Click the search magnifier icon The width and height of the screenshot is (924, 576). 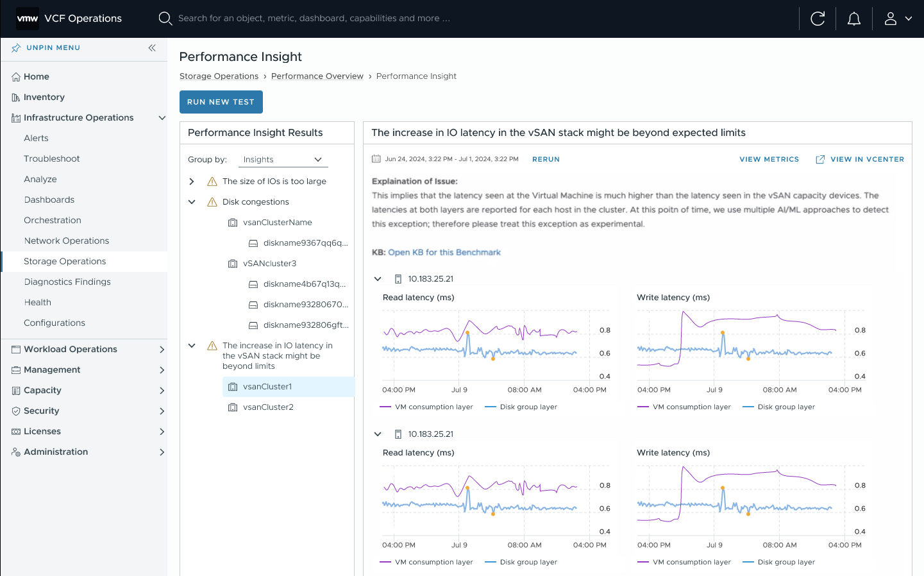[x=165, y=19]
